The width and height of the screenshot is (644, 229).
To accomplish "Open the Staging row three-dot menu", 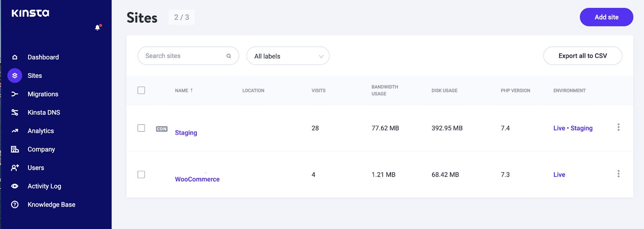I will click(x=618, y=127).
